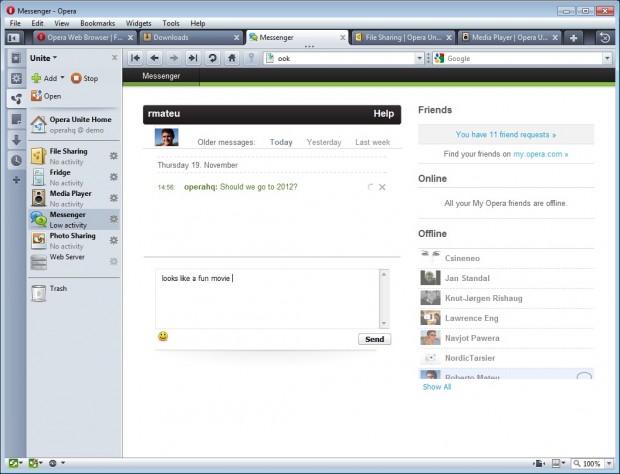Expand the Unite panel title dropdown

55,58
